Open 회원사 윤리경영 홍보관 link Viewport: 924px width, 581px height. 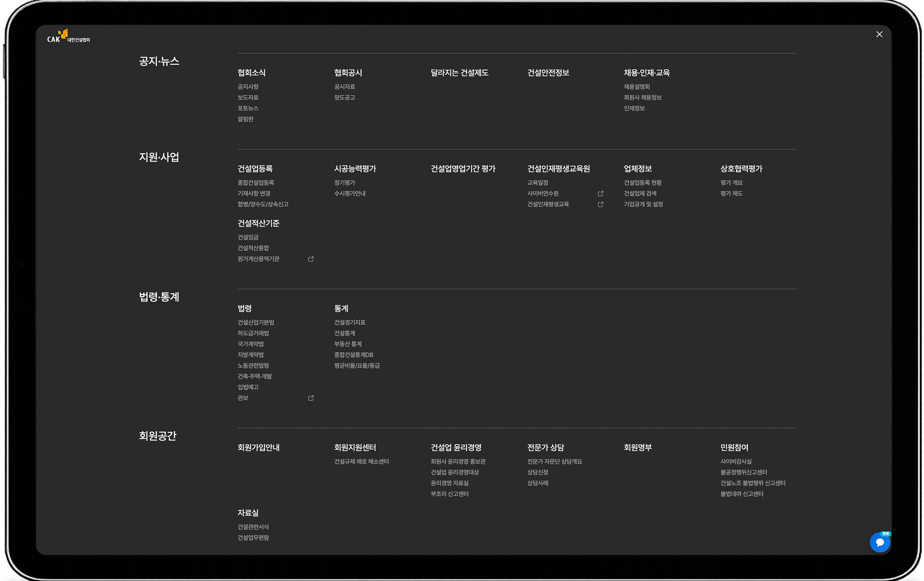pyautogui.click(x=458, y=462)
